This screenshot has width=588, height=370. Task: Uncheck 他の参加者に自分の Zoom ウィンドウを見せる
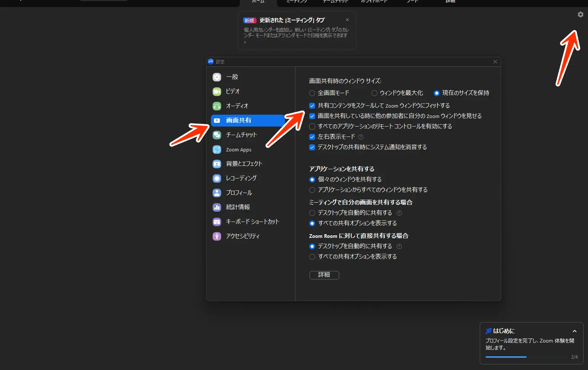click(x=312, y=116)
